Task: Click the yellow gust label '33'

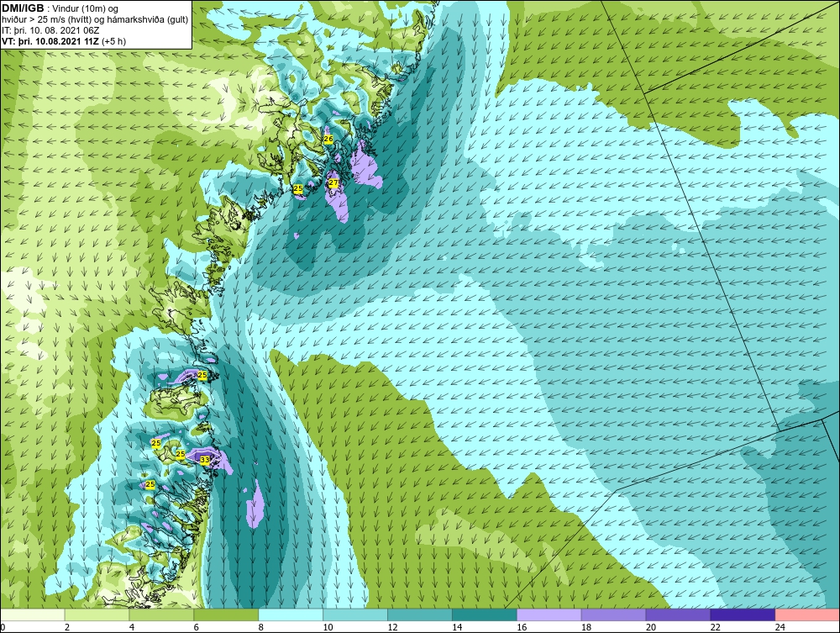Action: pos(205,460)
